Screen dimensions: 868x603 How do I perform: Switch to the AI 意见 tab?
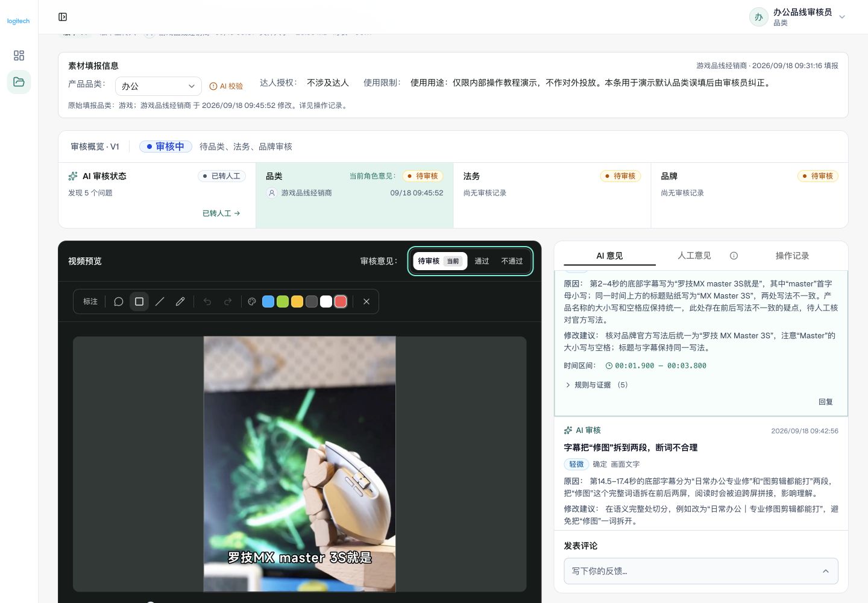tap(609, 256)
